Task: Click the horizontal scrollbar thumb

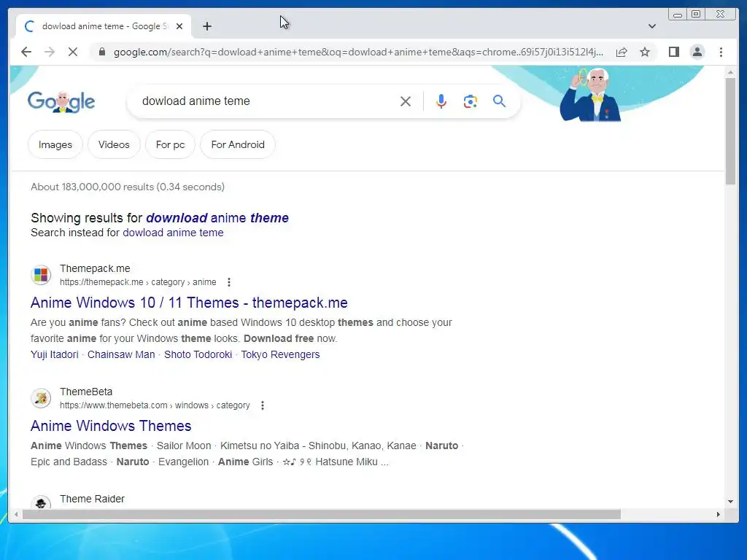Action: pos(322,514)
